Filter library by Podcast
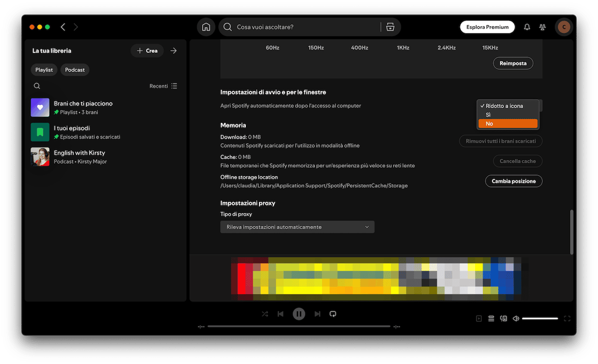 point(75,70)
